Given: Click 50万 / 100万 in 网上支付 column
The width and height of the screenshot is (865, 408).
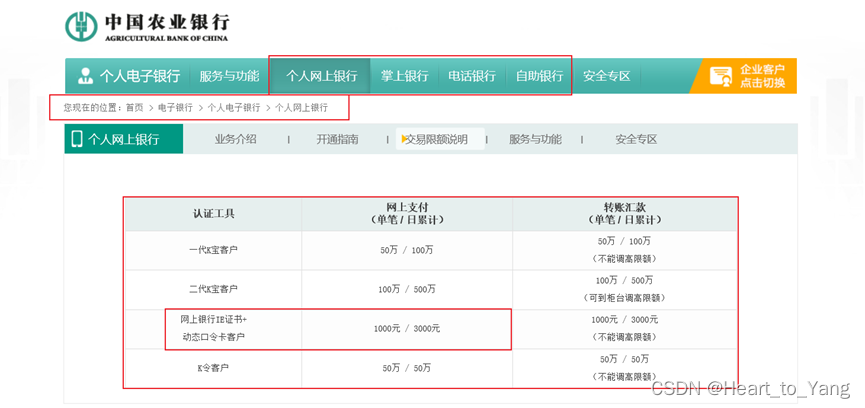Looking at the screenshot, I should point(407,250).
